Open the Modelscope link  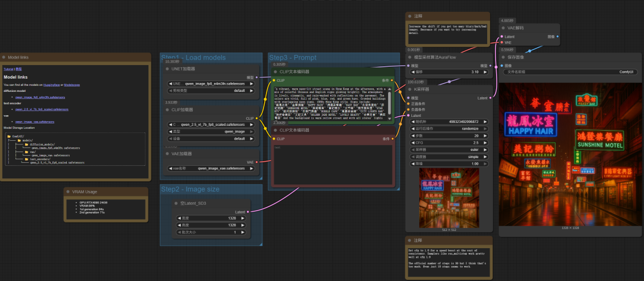pyautogui.click(x=72, y=85)
